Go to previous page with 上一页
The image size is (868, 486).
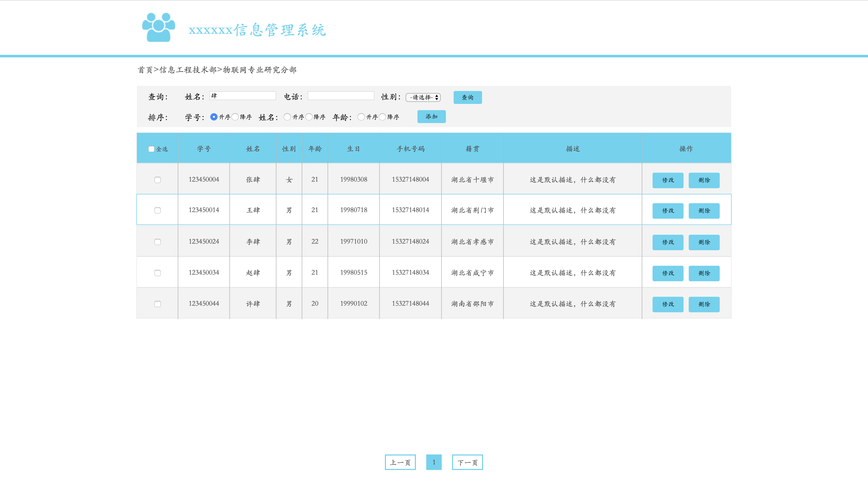[x=400, y=462]
